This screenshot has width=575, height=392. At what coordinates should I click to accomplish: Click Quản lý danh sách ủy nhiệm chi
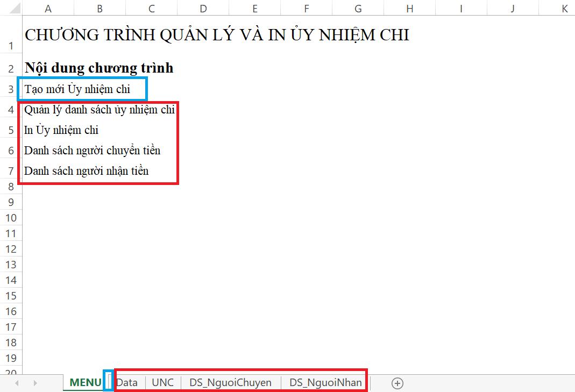[x=99, y=109]
